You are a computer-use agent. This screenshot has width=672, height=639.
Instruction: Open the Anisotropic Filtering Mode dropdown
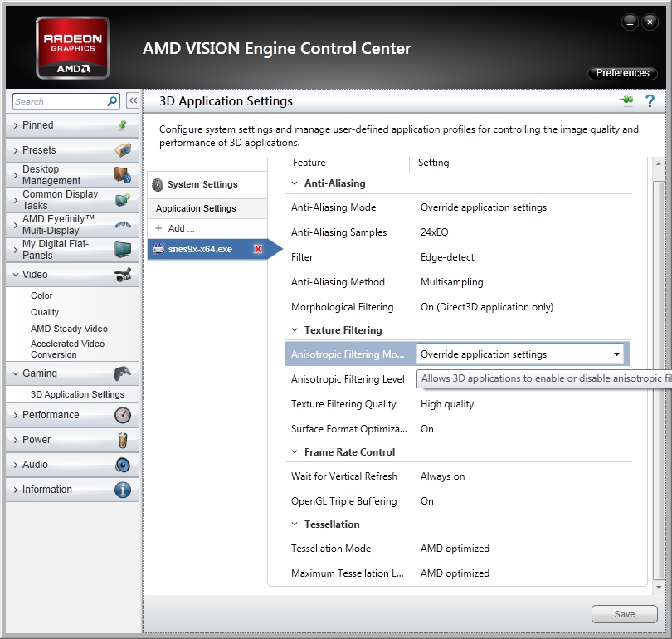[520, 354]
